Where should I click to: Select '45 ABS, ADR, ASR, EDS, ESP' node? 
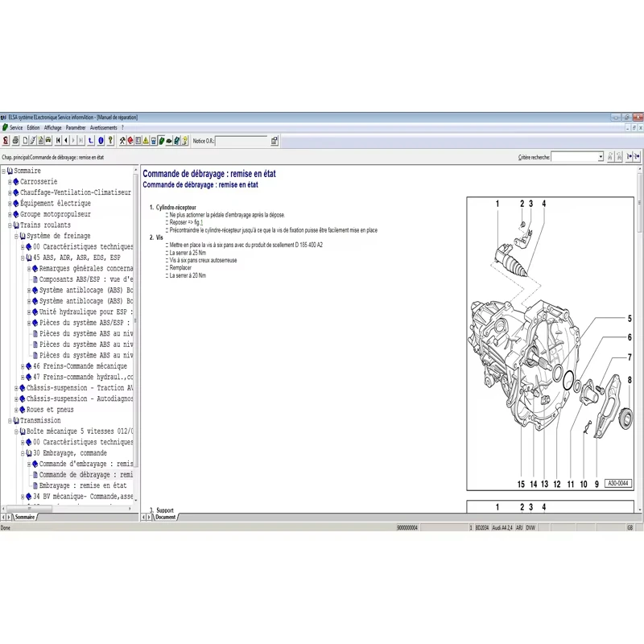76,258
